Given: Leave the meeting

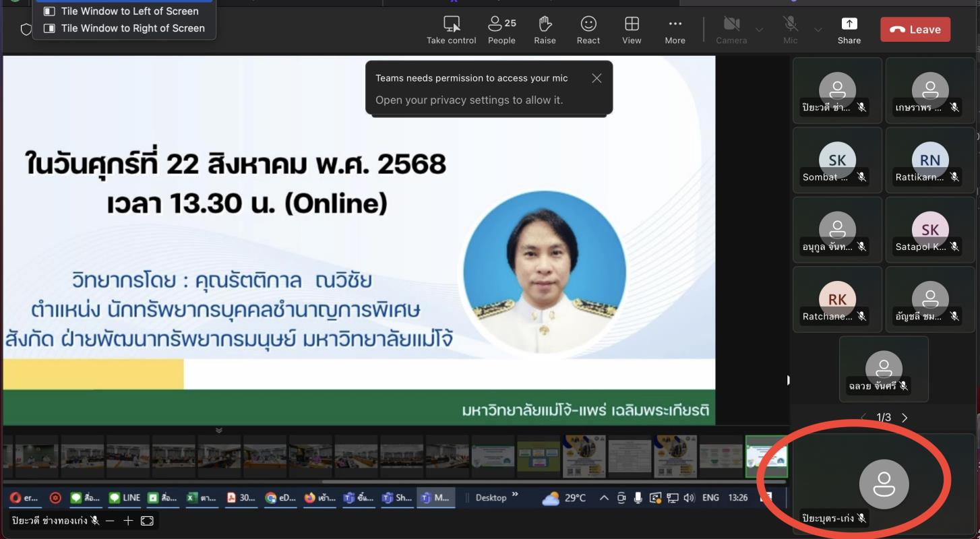Looking at the screenshot, I should (915, 30).
